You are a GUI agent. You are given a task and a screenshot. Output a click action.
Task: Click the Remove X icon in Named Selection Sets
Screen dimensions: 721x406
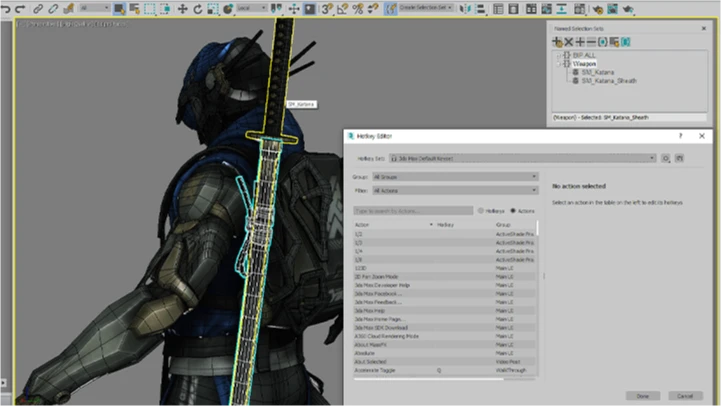(569, 42)
